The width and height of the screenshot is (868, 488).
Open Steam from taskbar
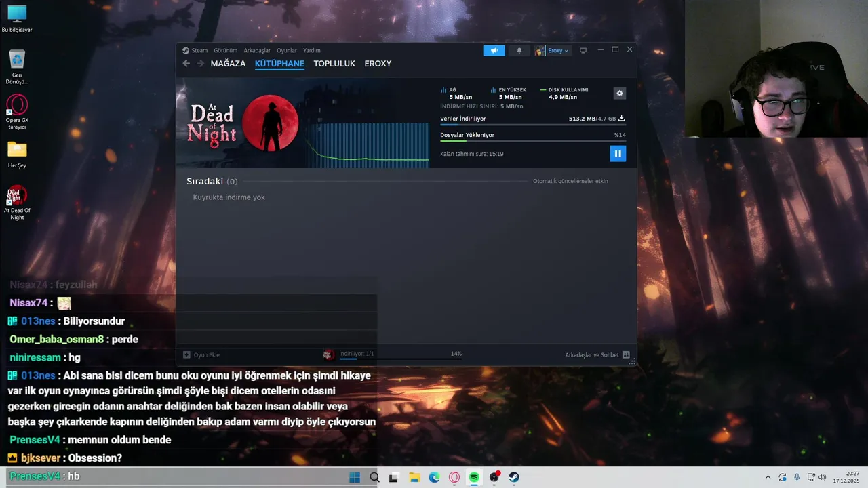point(514,477)
